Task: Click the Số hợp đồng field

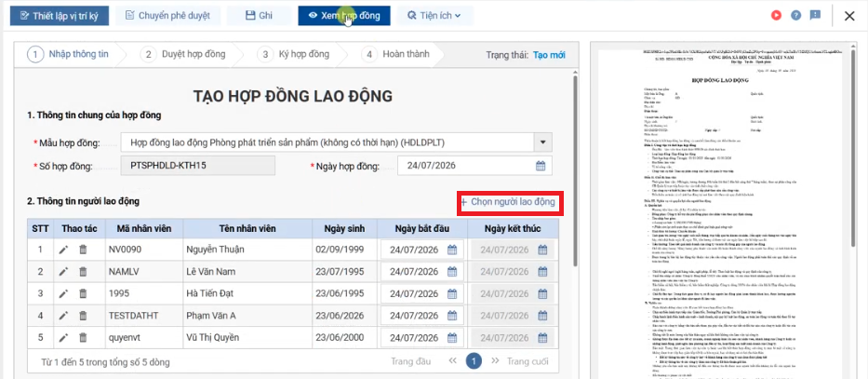Action: coord(197,165)
